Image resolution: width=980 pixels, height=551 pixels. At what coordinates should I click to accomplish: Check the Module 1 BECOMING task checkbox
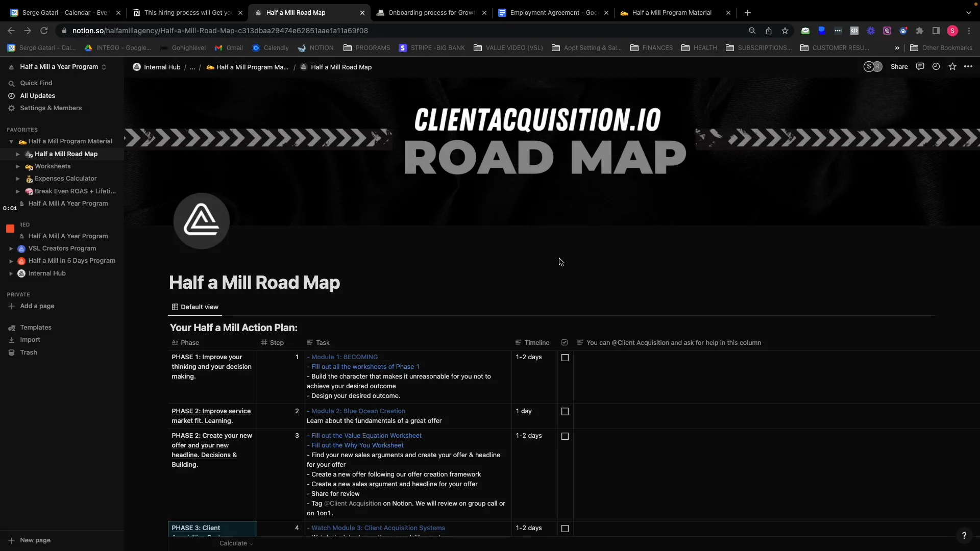click(x=565, y=358)
